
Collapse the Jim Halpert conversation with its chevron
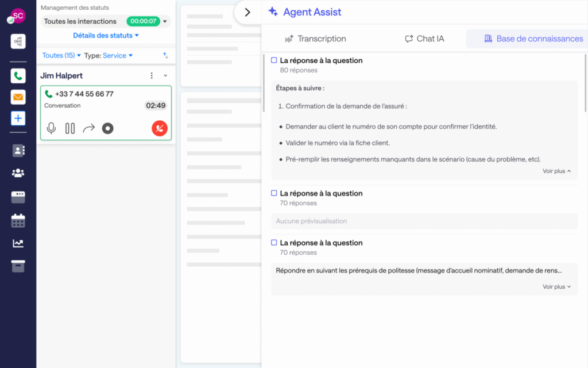tap(165, 75)
